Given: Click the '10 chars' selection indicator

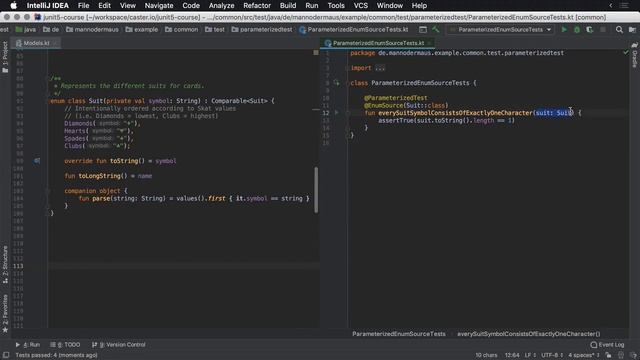Looking at the screenshot, I should 486,355.
